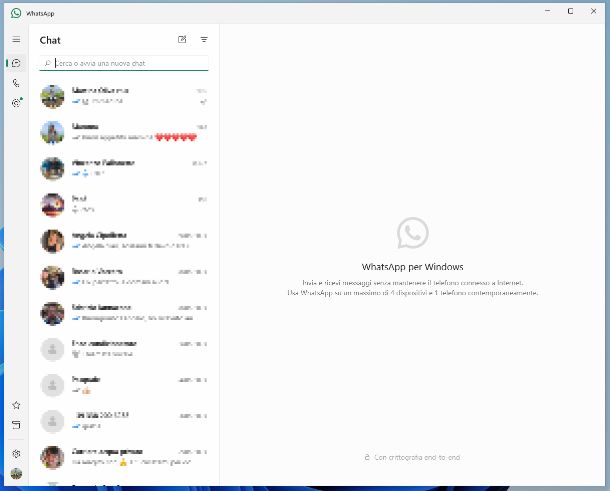Open Settings with the gear icon
Screen dimensions: 610x491
tap(16, 454)
